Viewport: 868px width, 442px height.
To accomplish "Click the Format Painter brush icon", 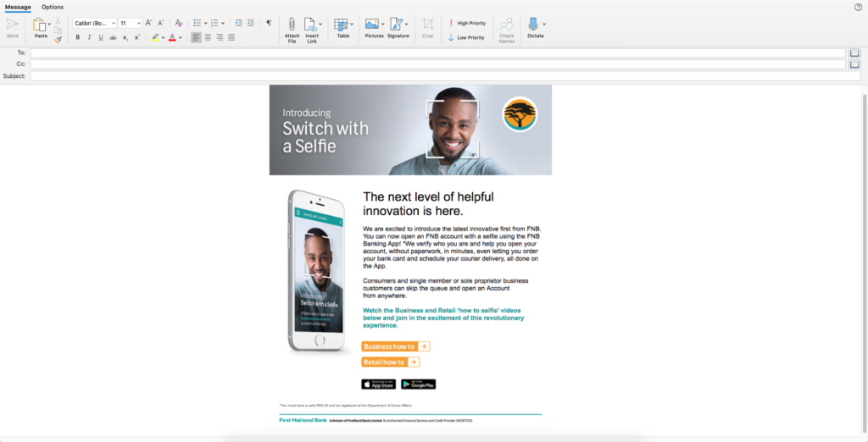I will [58, 39].
